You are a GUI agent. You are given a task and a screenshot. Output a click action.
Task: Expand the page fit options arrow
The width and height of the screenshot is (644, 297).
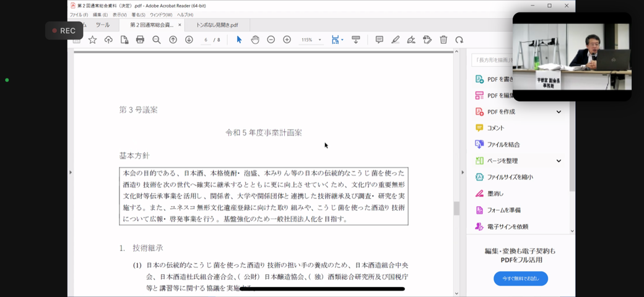(342, 40)
